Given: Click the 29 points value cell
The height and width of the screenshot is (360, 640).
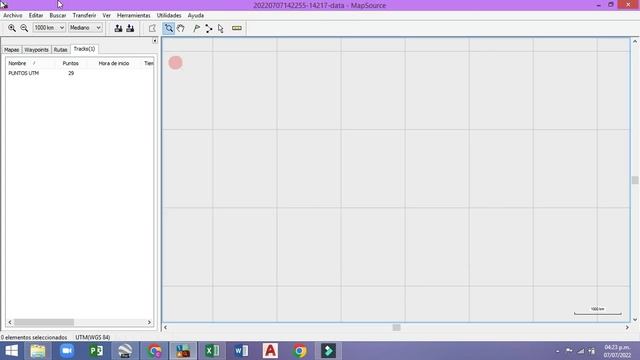Looking at the screenshot, I should tap(71, 73).
